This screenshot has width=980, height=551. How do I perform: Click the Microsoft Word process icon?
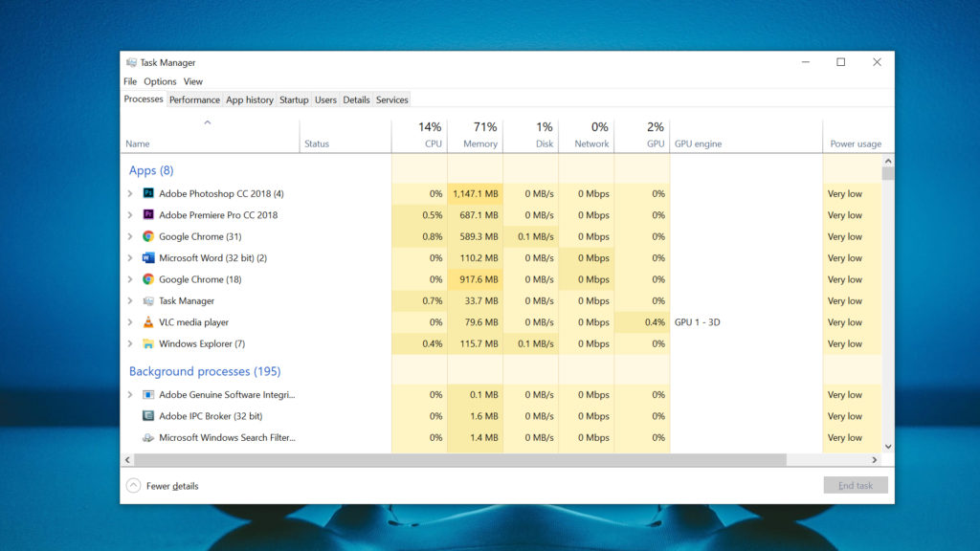pos(148,257)
